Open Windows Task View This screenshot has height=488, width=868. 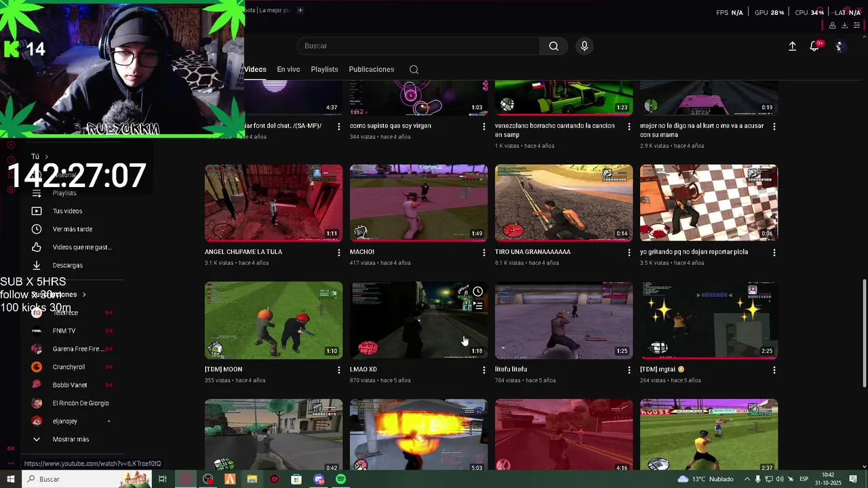click(163, 479)
